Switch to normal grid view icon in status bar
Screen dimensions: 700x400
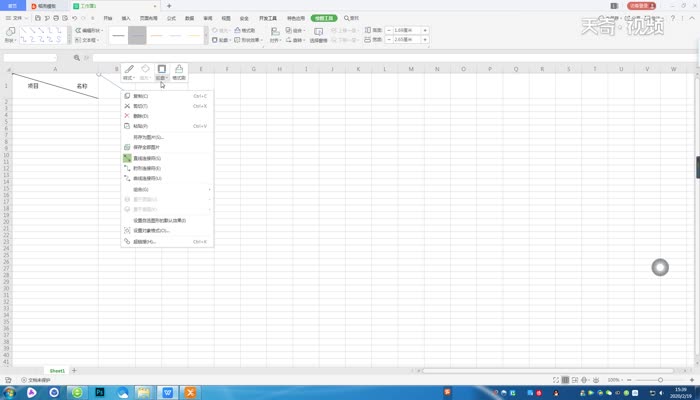tap(565, 380)
